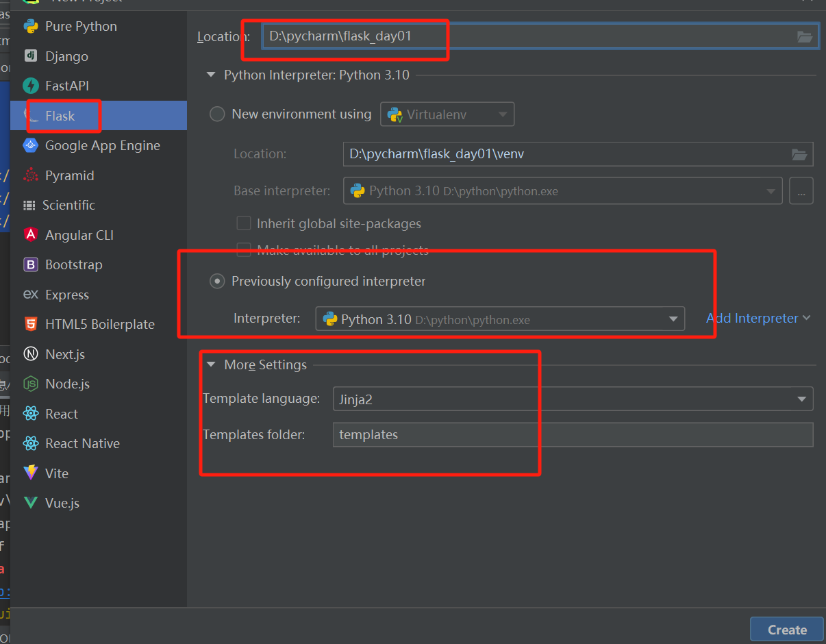Pick the FastAPI project type icon
The width and height of the screenshot is (826, 644).
(31, 86)
